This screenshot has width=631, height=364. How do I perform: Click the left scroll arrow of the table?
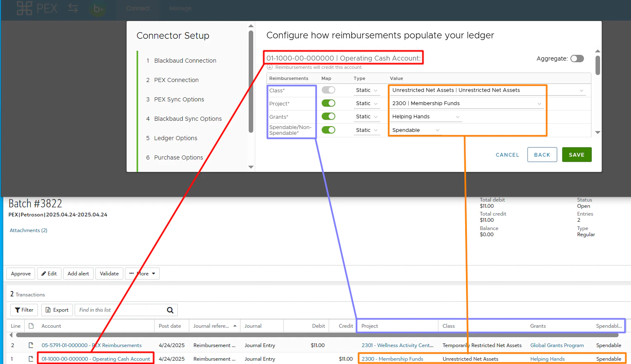click(11, 335)
